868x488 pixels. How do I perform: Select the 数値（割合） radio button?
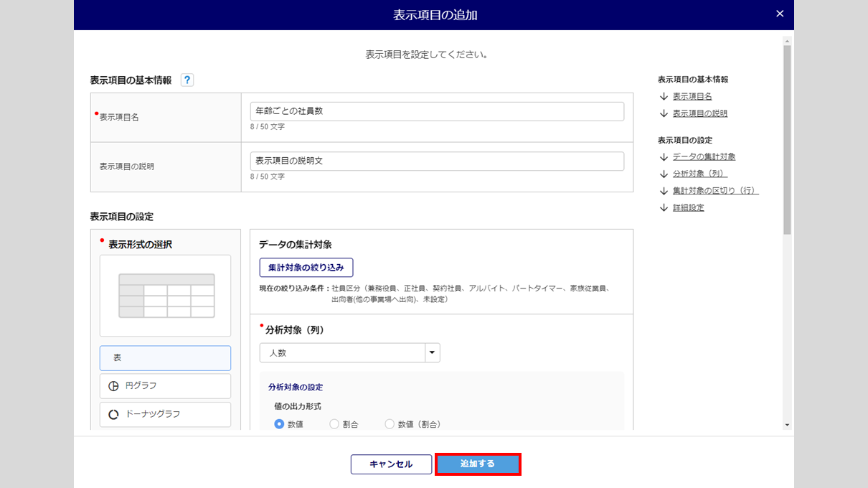tap(390, 424)
